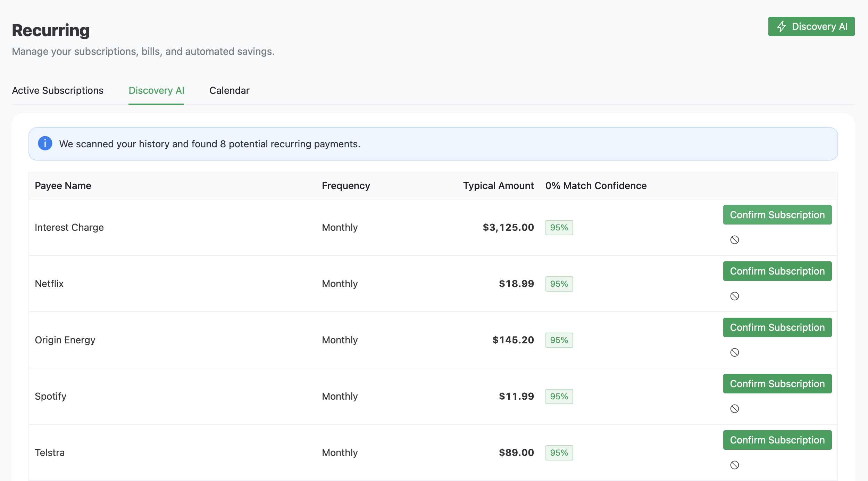This screenshot has width=868, height=481.
Task: Click the ignore icon for Interest Charge
Action: pos(734,240)
